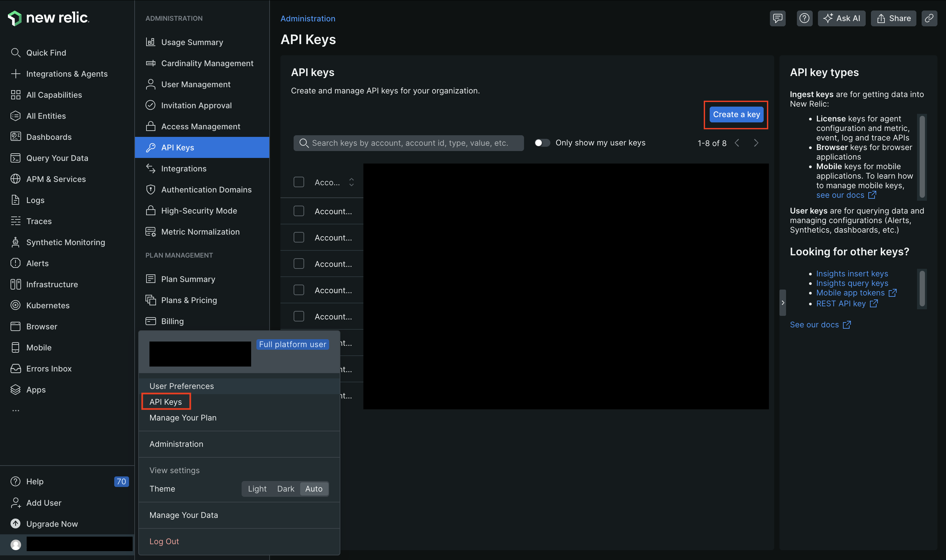Screen dimensions: 946x560
Task: Click the Synthetic Monitoring robot icon
Action: coord(15,242)
